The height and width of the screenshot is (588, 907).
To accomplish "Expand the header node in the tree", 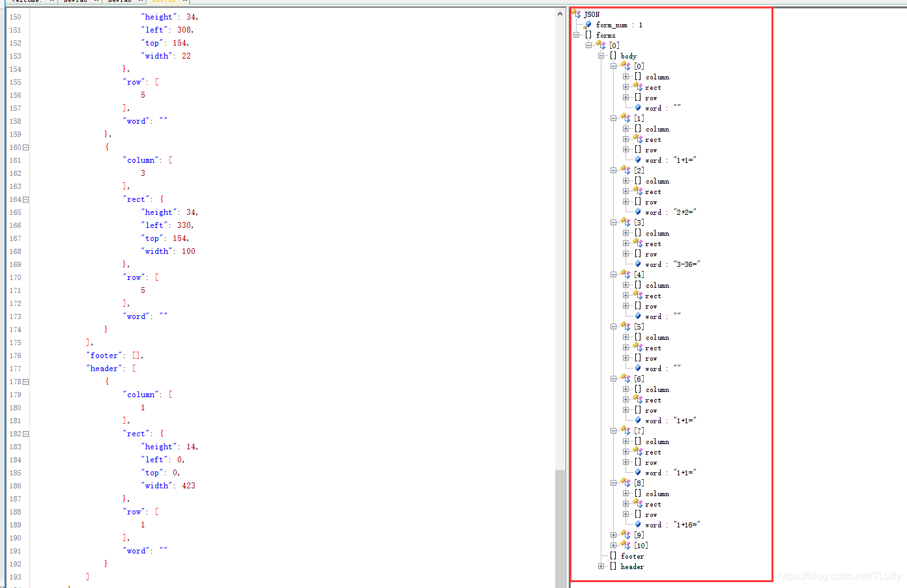I will click(x=601, y=566).
